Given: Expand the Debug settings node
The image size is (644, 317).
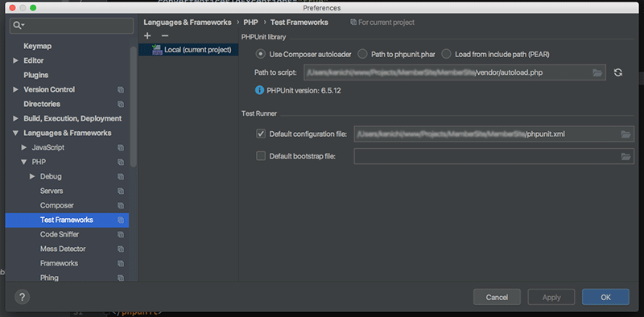Looking at the screenshot, I should pos(32,176).
